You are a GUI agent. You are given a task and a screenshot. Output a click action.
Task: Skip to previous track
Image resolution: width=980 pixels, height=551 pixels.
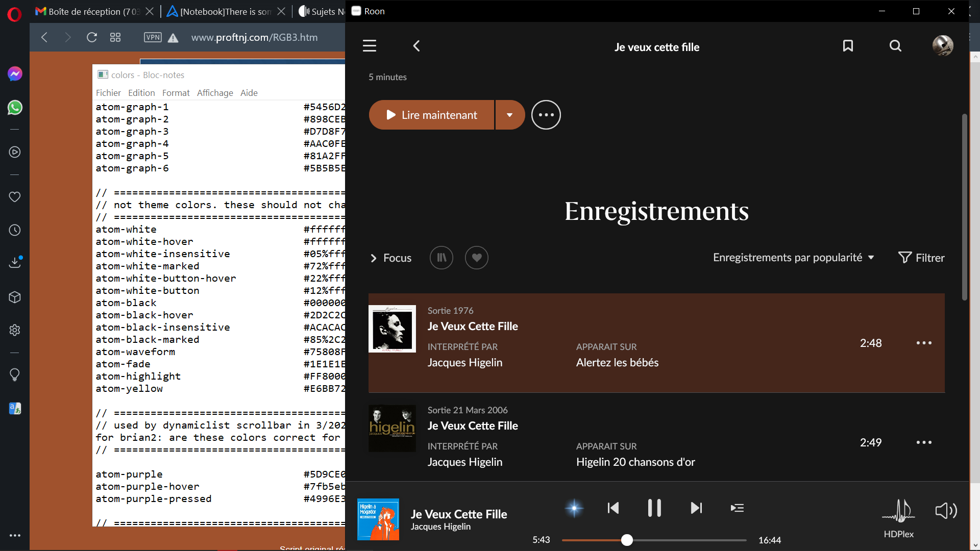[x=613, y=508]
